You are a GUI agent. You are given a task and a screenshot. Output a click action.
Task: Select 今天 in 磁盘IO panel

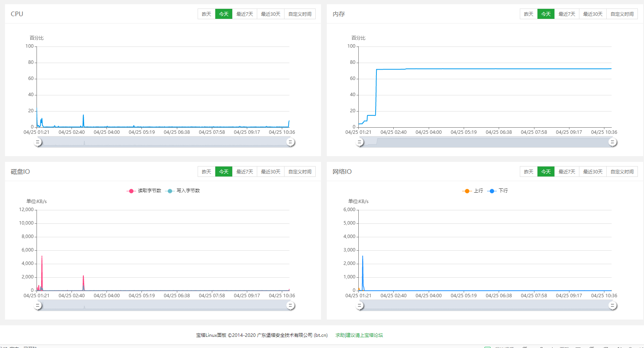pos(224,172)
